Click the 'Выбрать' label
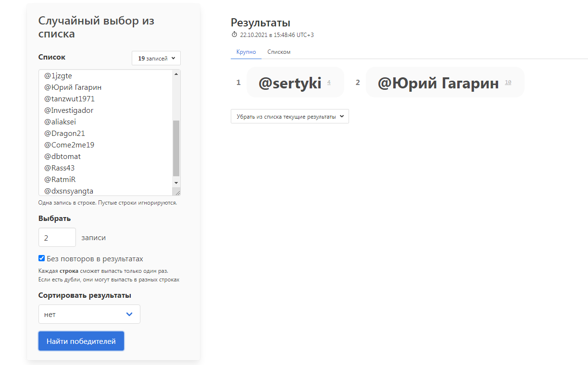588x365 pixels. click(x=55, y=218)
